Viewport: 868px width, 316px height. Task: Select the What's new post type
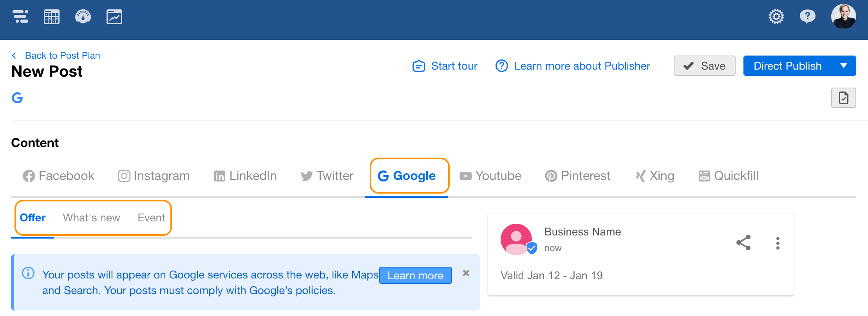[x=92, y=218]
